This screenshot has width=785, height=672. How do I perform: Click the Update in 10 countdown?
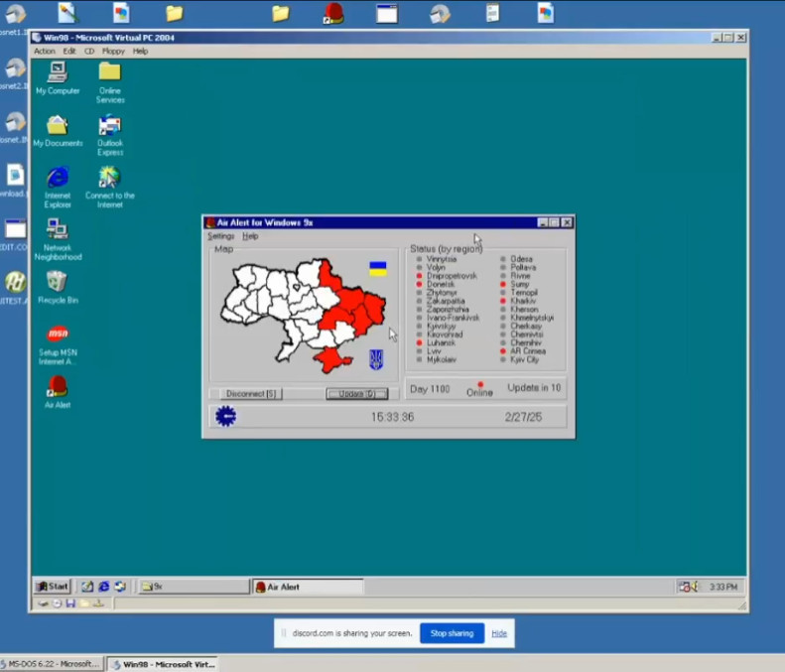click(534, 387)
